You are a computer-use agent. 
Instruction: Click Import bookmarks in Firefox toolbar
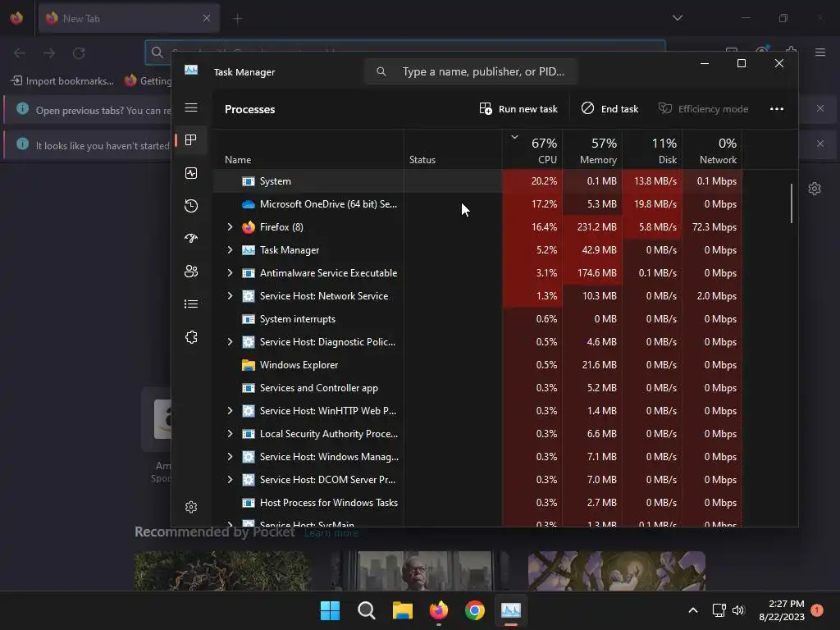pyautogui.click(x=62, y=81)
